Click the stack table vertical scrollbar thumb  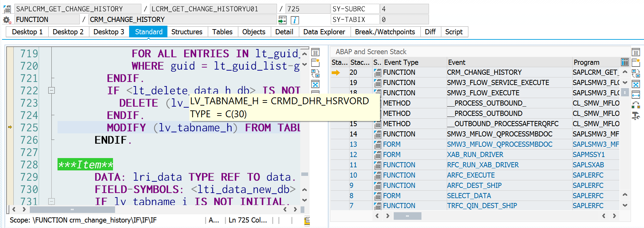624,93
